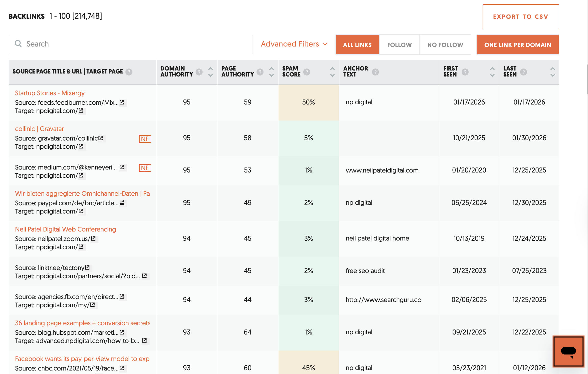This screenshot has height=374, width=588.
Task: Select page authority value 64
Action: pos(248,332)
